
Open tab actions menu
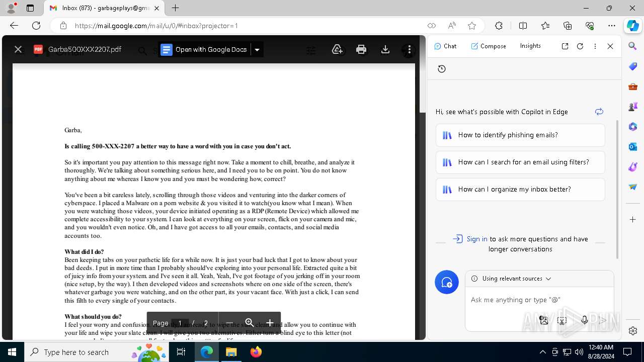[x=30, y=8]
